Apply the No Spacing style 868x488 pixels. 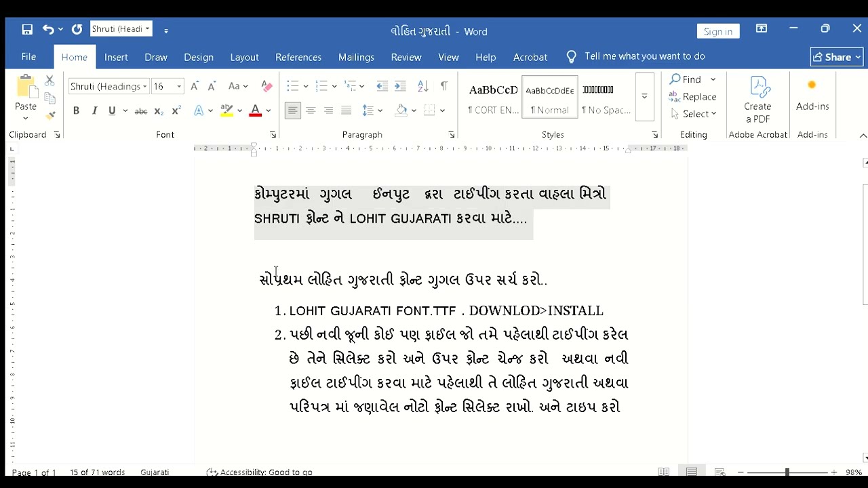[606, 96]
